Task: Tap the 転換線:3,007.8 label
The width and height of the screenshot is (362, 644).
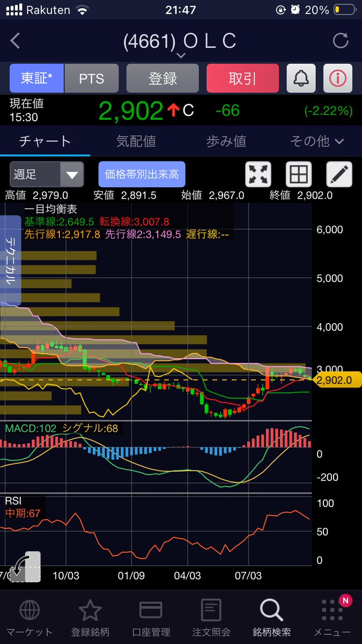Action: pos(134,222)
